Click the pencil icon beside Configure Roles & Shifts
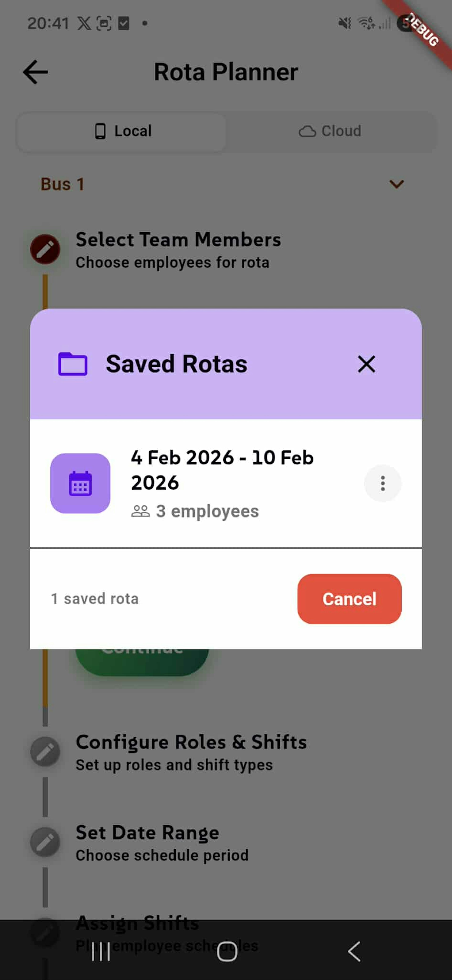The image size is (452, 980). point(45,751)
